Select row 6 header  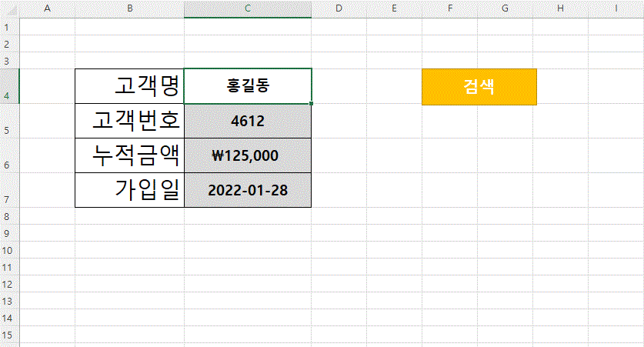[9, 155]
